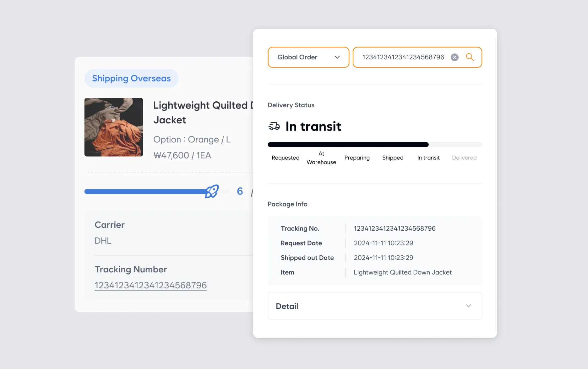Open the Global Order dropdown
Image resolution: width=588 pixels, height=369 pixels.
(308, 57)
